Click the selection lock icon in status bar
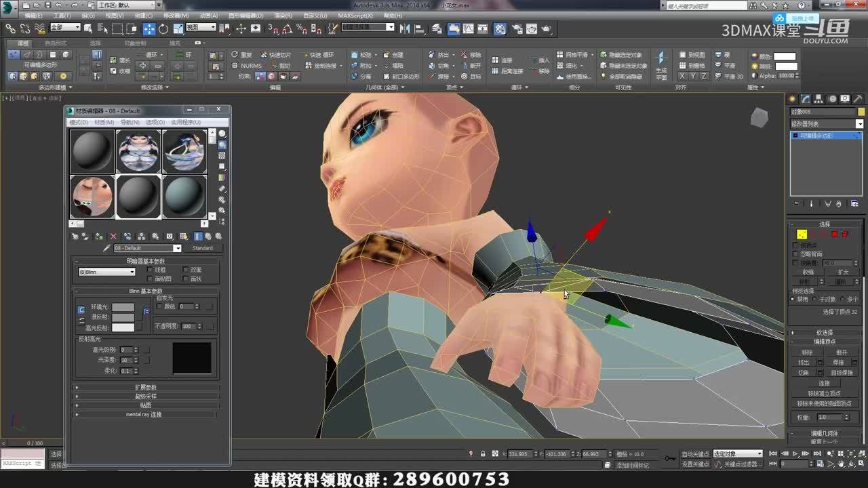This screenshot has height=488, width=868. (x=482, y=454)
